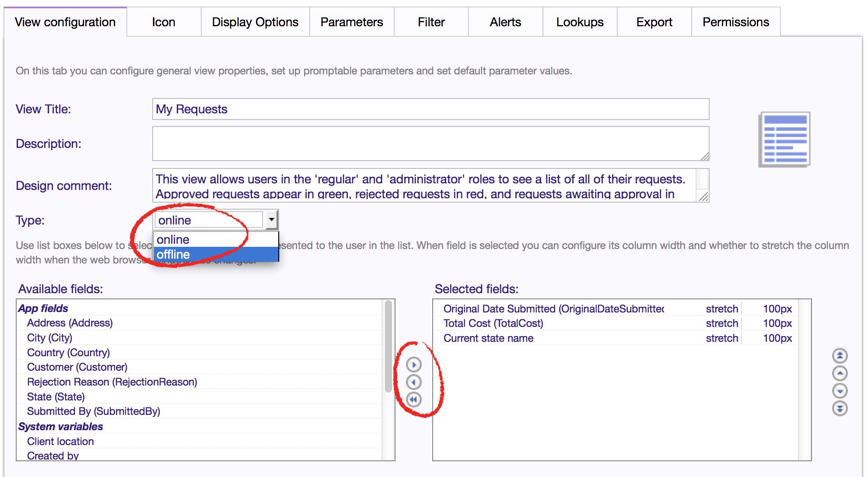
Task: Click stretch value for Current state name
Action: click(x=722, y=338)
